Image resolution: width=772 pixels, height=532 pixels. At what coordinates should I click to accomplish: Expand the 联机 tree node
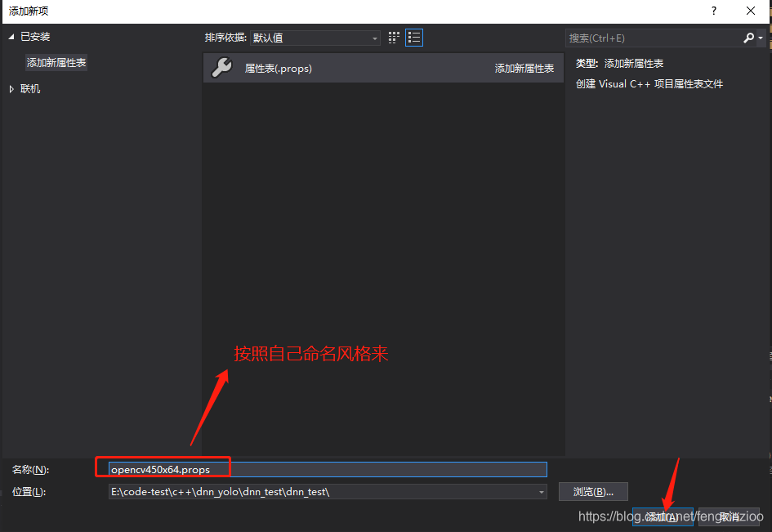click(x=11, y=89)
